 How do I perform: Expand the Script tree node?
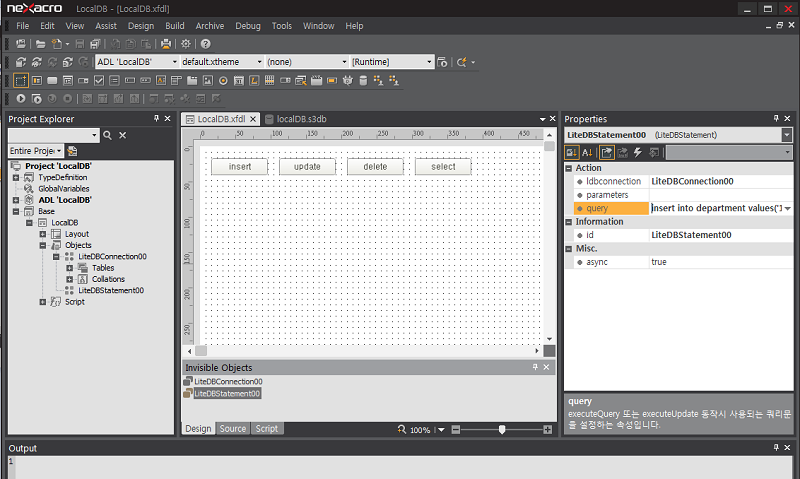tap(43, 302)
